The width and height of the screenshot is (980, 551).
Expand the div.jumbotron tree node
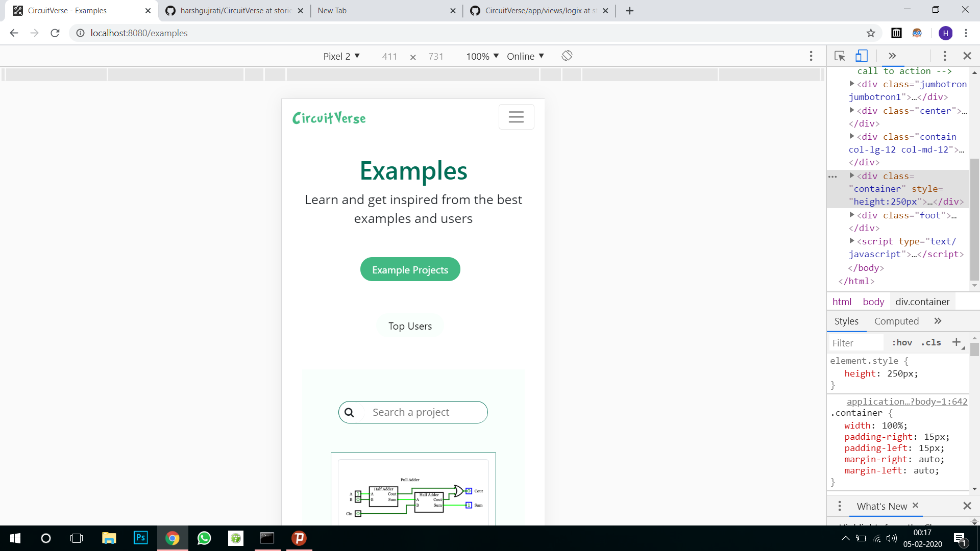click(851, 84)
